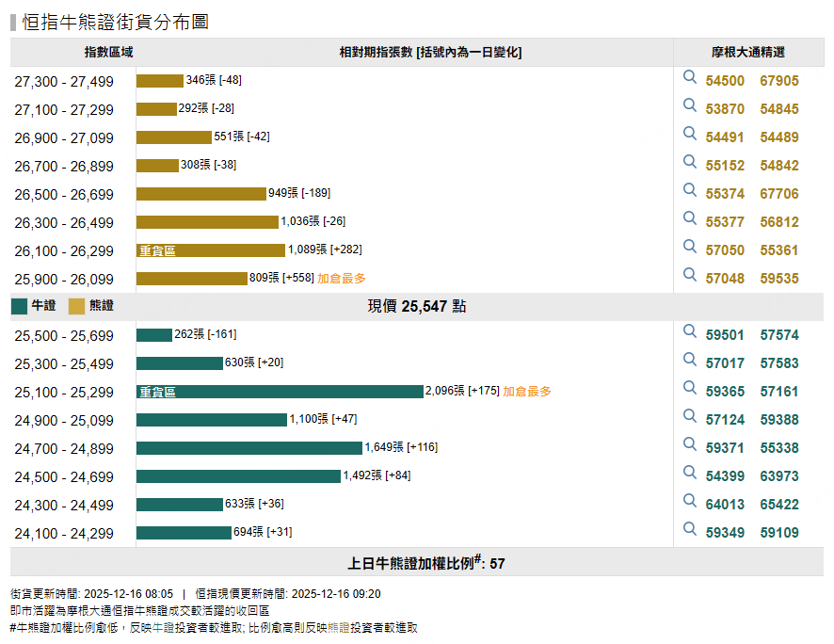Select warrant code 55361
The image size is (834, 644).
pos(779,250)
